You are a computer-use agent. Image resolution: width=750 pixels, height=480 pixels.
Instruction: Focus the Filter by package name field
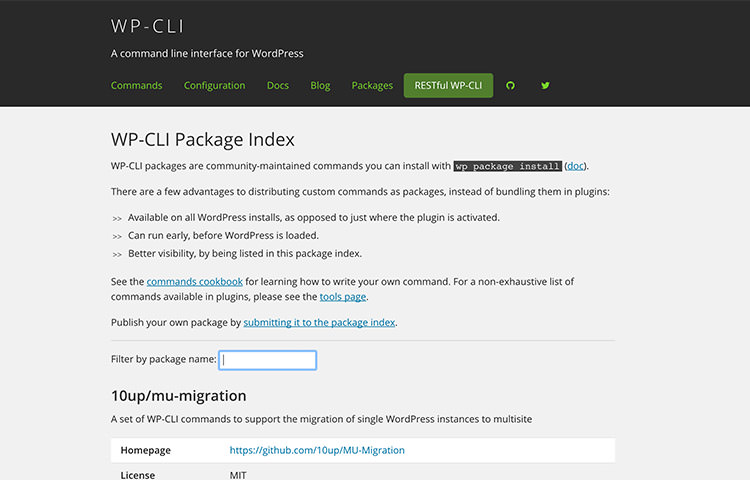coord(267,360)
